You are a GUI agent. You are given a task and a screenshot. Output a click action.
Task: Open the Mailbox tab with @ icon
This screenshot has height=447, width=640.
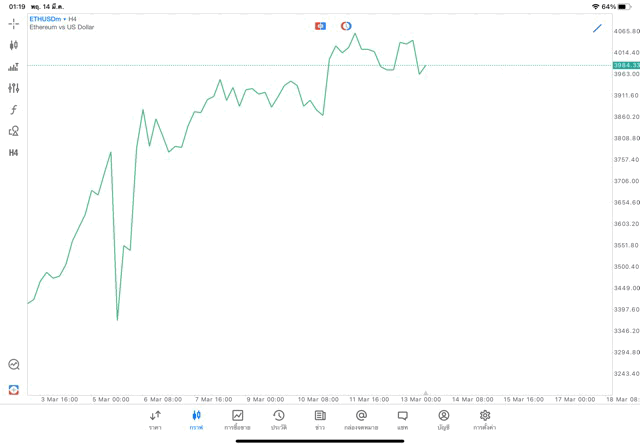coord(361,419)
